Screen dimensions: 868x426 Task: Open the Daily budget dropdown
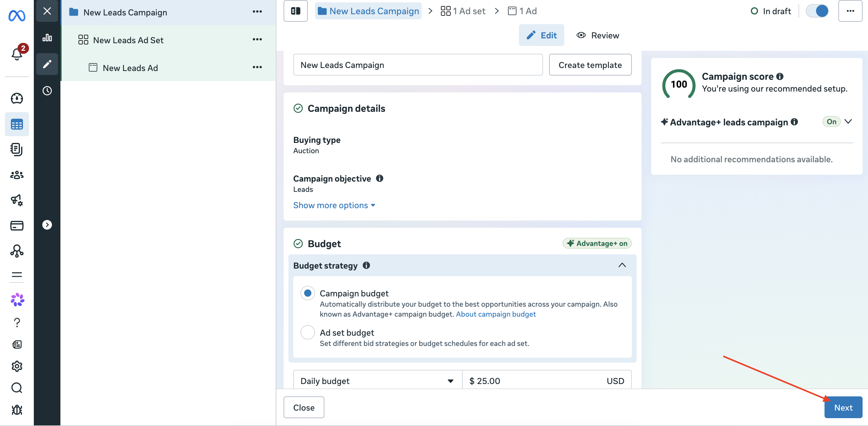click(x=378, y=381)
